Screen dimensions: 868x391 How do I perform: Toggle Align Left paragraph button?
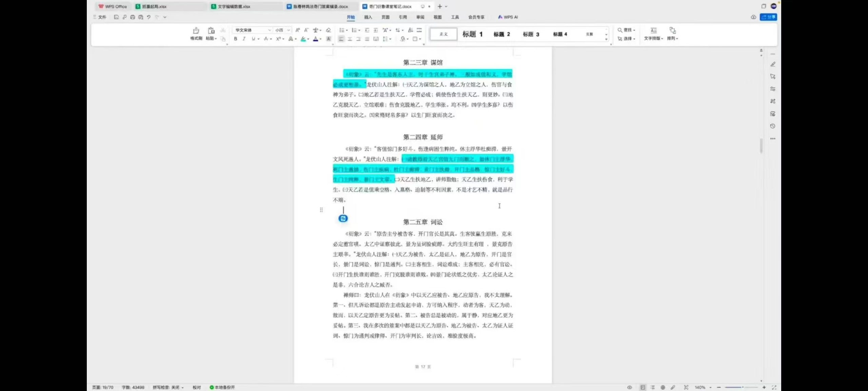click(341, 39)
